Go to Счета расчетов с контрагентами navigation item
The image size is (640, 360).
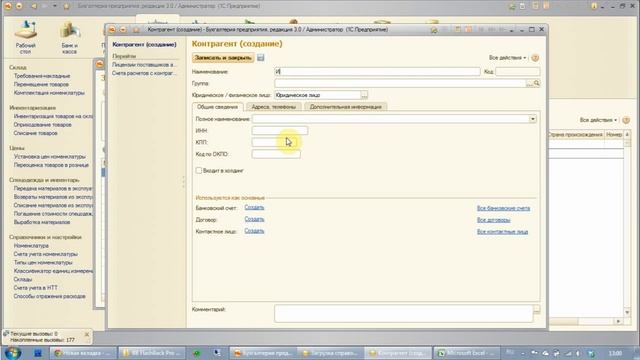[x=144, y=73]
